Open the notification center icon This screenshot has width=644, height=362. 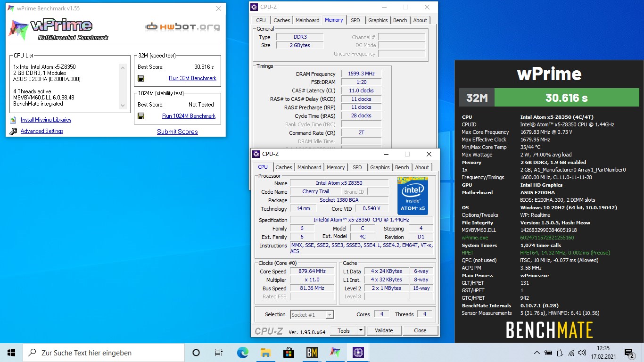630,353
